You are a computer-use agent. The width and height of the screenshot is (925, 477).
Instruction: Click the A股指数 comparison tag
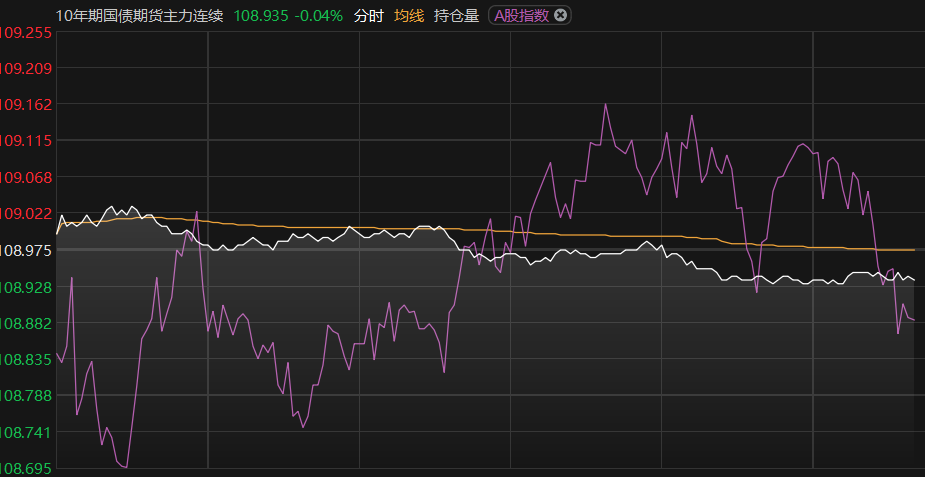[x=521, y=15]
